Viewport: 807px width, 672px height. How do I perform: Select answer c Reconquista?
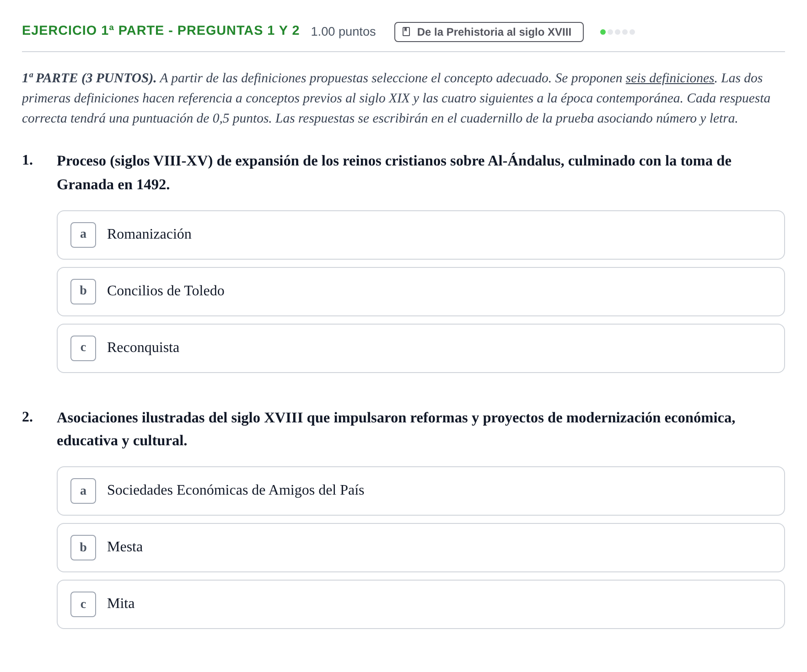(x=420, y=348)
